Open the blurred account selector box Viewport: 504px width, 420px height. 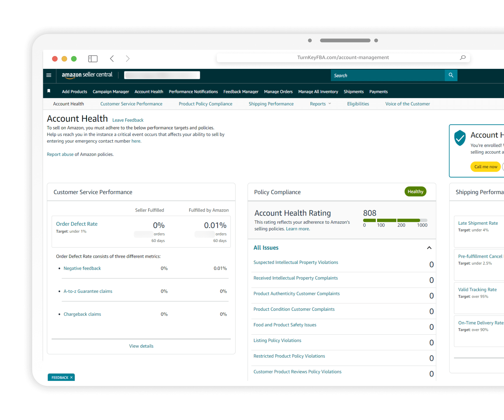(x=162, y=75)
